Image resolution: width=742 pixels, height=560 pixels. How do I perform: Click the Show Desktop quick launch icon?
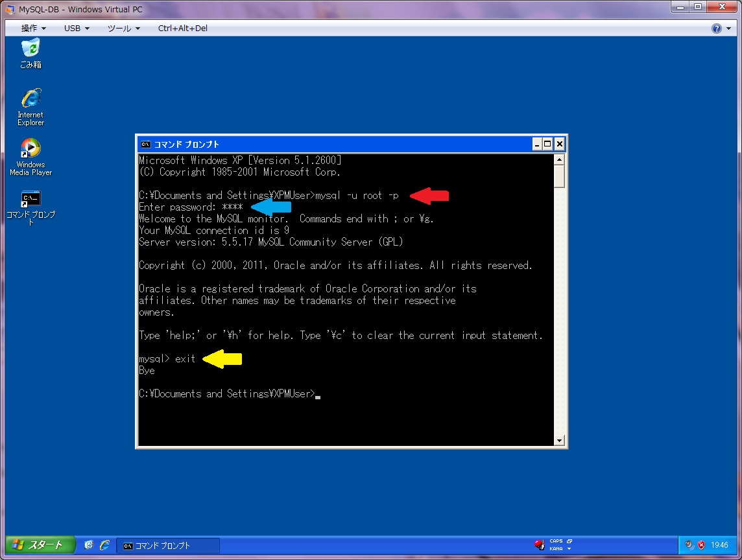(88, 545)
